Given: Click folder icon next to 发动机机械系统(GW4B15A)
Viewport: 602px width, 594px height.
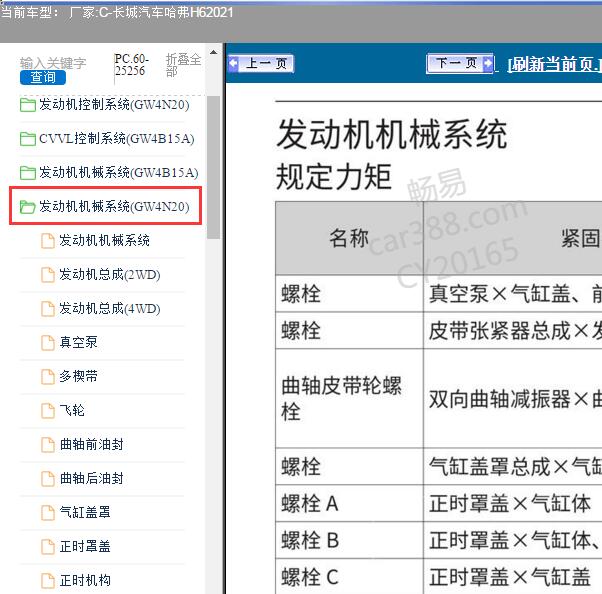Looking at the screenshot, I should pos(28,173).
